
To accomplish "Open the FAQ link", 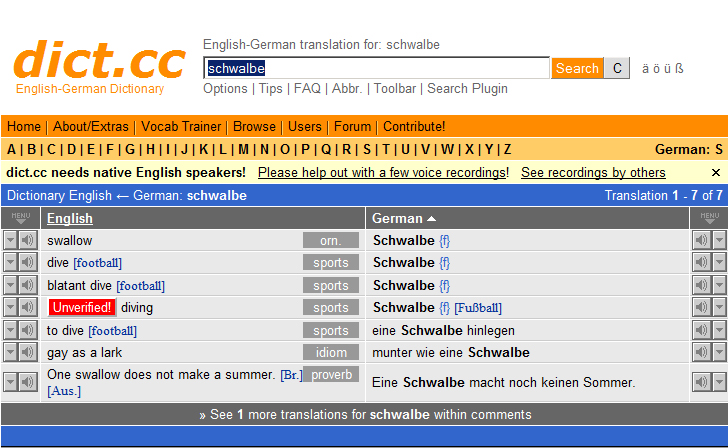I will point(307,88).
